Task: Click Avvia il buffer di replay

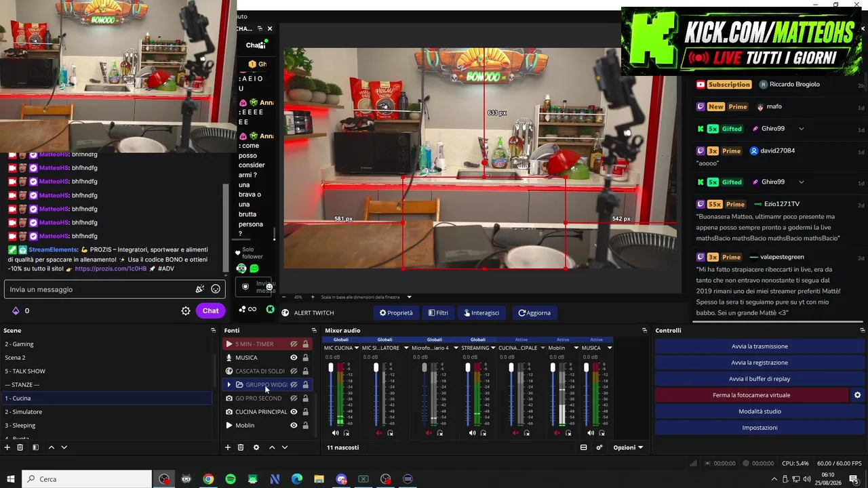Action: pos(759,379)
